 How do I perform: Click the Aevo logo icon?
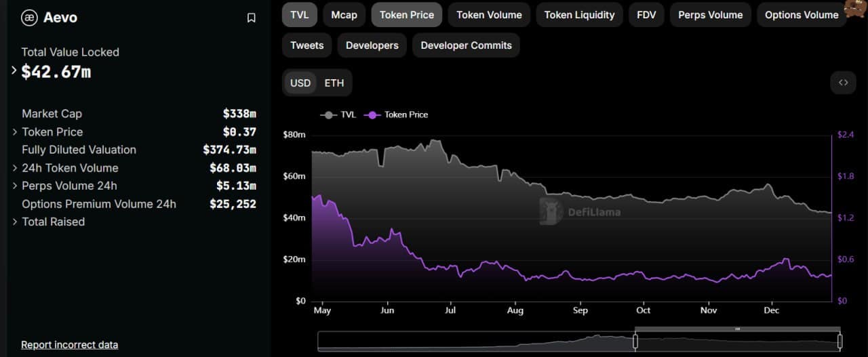[x=29, y=18]
